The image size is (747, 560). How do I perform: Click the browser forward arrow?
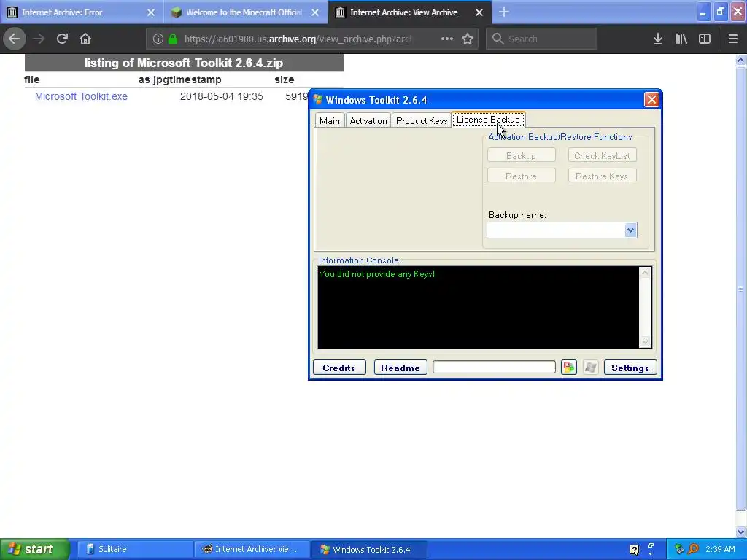(x=39, y=39)
